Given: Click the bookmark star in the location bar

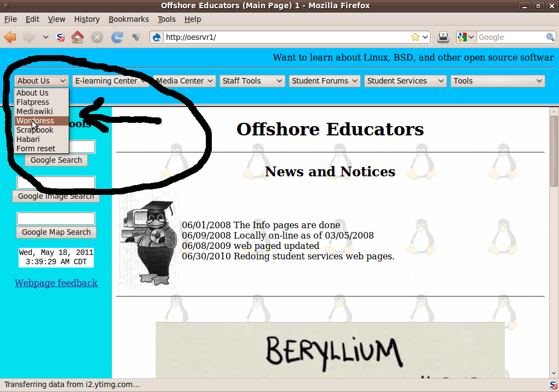Looking at the screenshot, I should tap(414, 37).
